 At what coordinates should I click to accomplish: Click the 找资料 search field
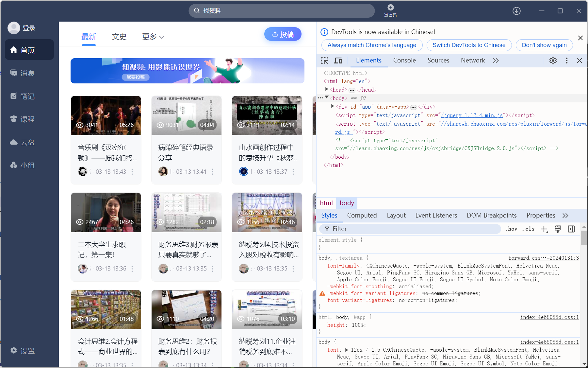pos(282,11)
